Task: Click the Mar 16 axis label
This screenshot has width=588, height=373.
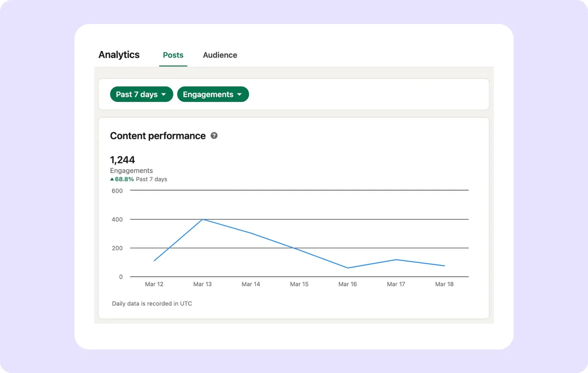Action: (x=347, y=284)
